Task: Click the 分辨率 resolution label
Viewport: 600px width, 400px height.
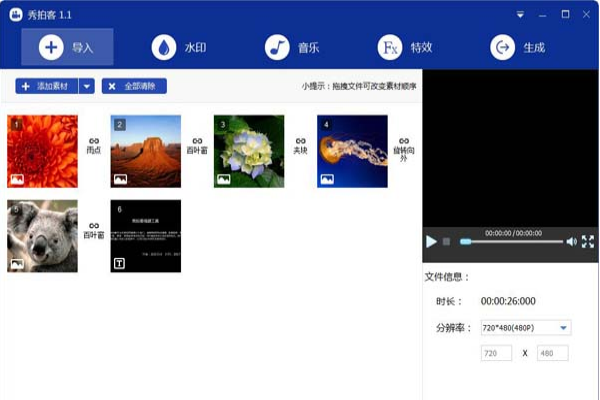Action: 454,328
